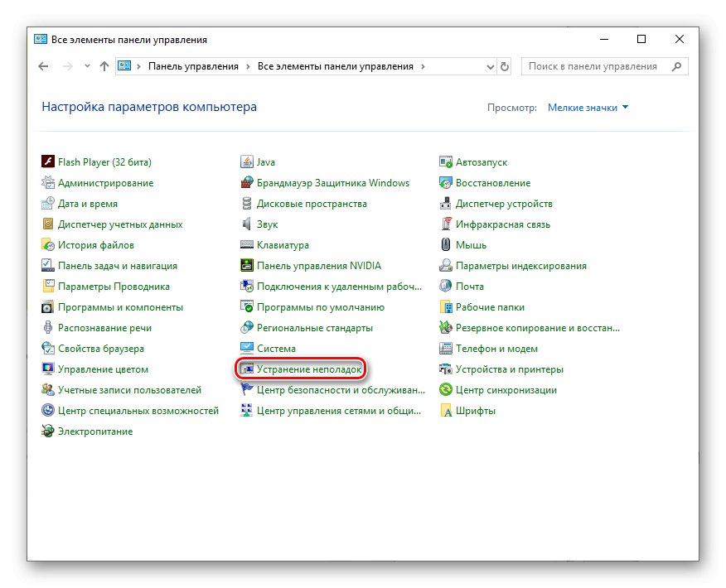Open История файлов icon
726x588 pixels.
click(x=48, y=245)
